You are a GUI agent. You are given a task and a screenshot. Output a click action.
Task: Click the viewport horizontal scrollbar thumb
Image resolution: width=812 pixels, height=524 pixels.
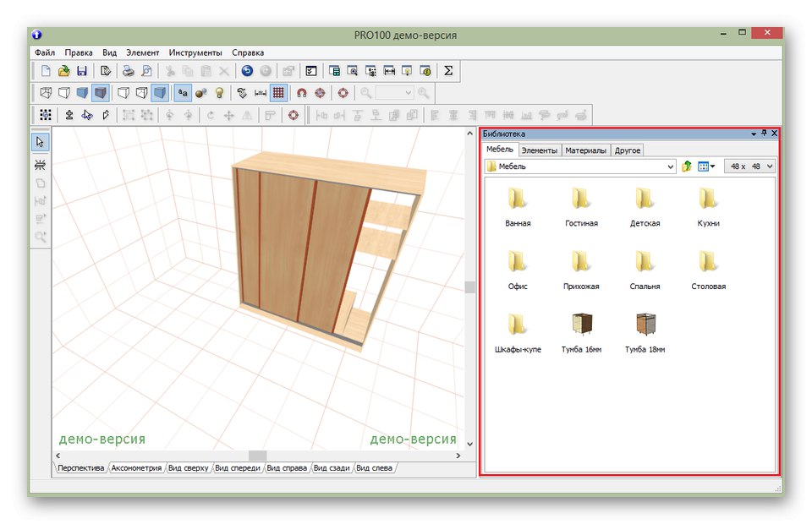click(257, 456)
